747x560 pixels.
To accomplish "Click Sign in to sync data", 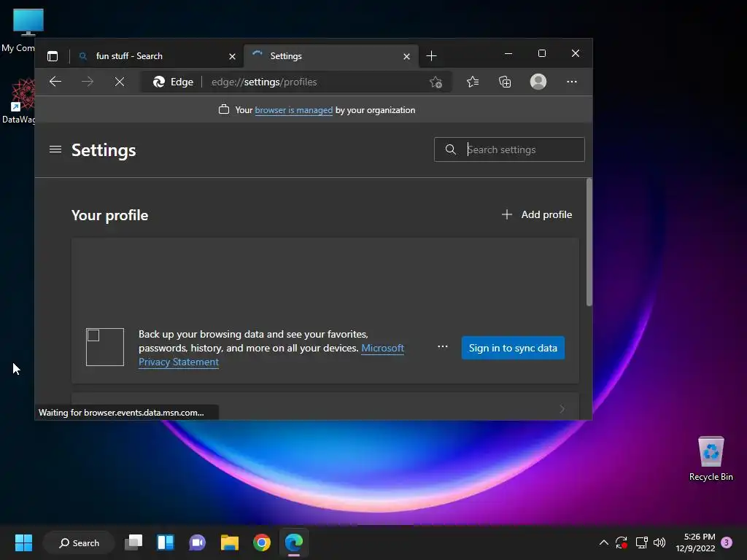I will 513,348.
